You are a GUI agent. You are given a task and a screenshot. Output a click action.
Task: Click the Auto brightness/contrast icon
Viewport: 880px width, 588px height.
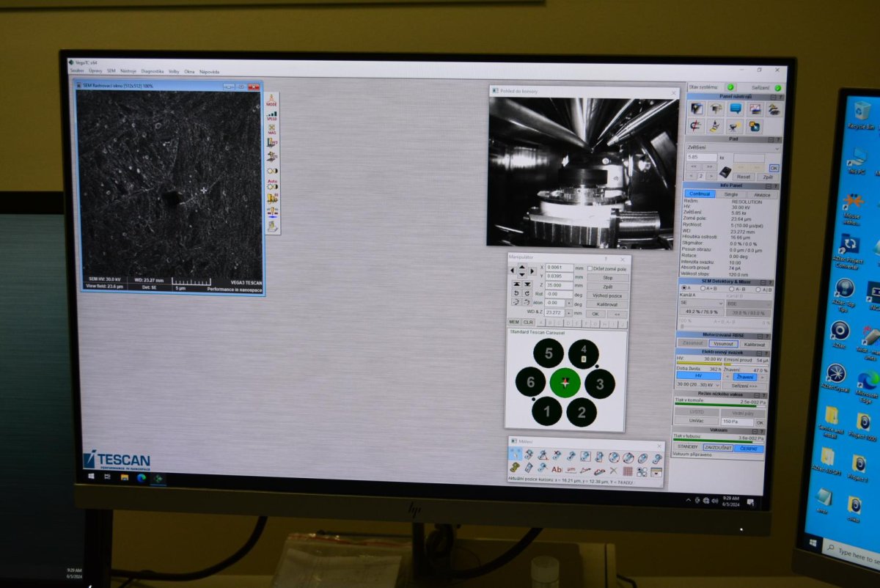click(x=272, y=183)
